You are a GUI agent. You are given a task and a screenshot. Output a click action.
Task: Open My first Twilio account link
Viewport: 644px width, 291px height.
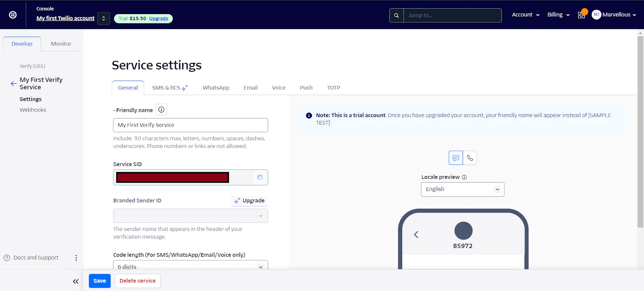pyautogui.click(x=66, y=18)
